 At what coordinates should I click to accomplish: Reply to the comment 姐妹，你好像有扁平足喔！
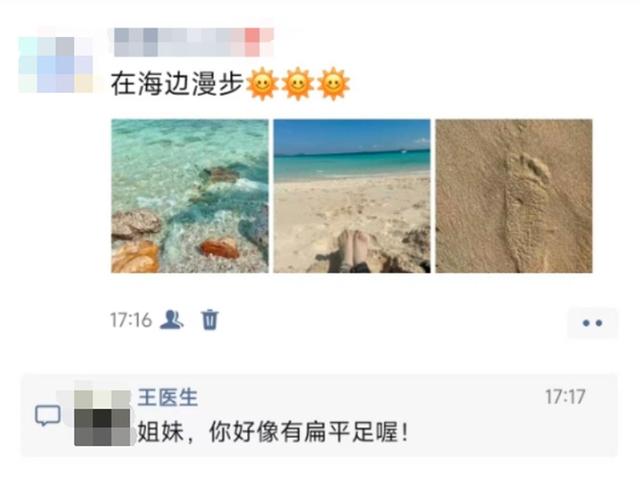click(272, 432)
